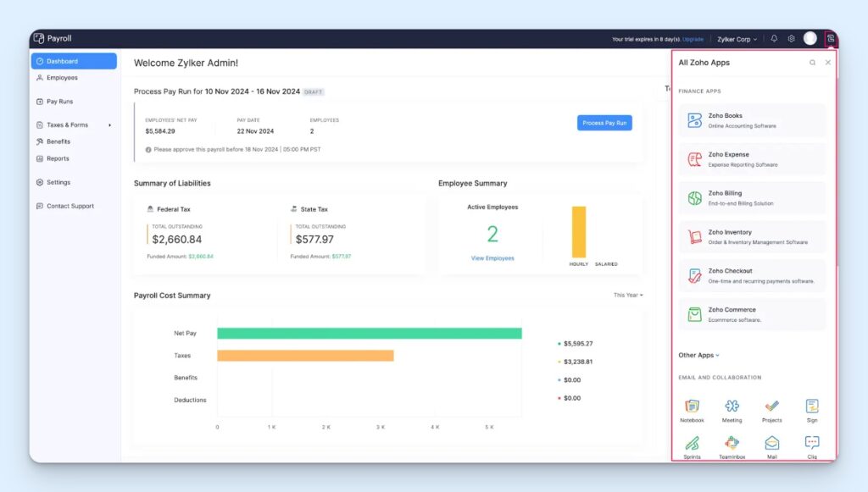Open notifications bell in top bar

pos(774,39)
